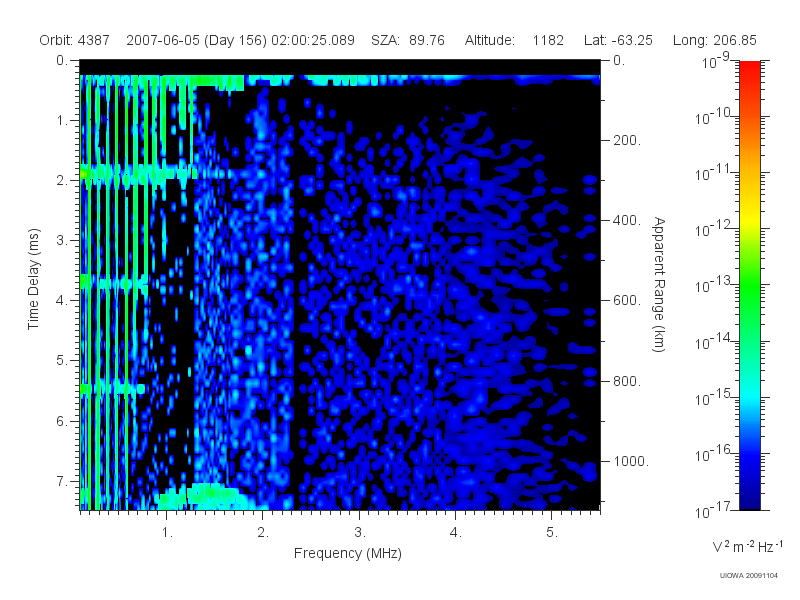
Task: Click the '1000.' apparent range tick label
Action: (x=631, y=461)
